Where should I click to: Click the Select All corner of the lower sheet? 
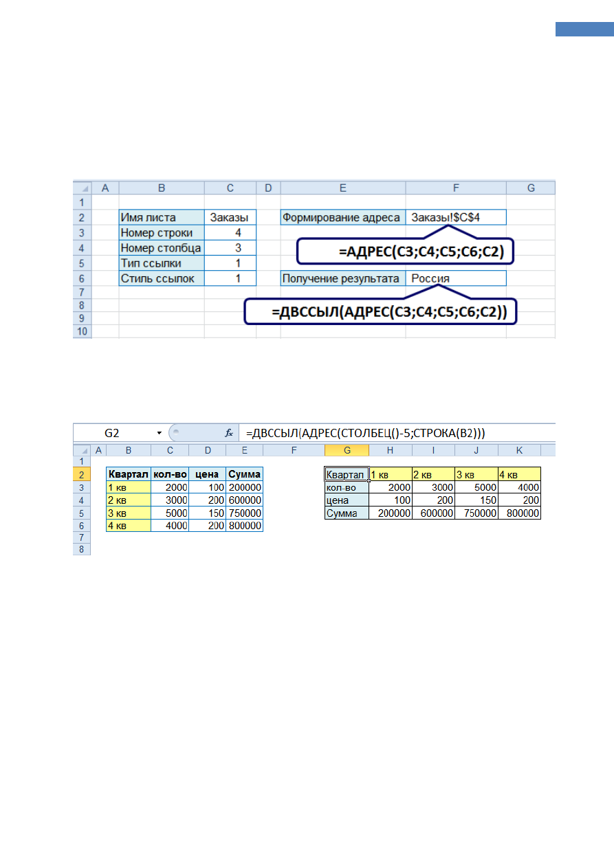point(82,450)
